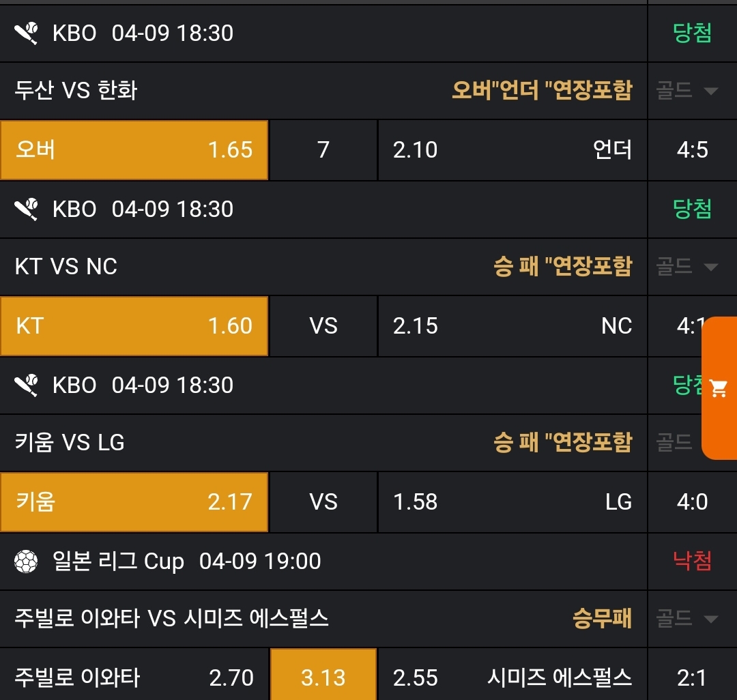Image resolution: width=737 pixels, height=700 pixels.
Task: Click the 승무패 bet type label
Action: pyautogui.click(x=602, y=619)
